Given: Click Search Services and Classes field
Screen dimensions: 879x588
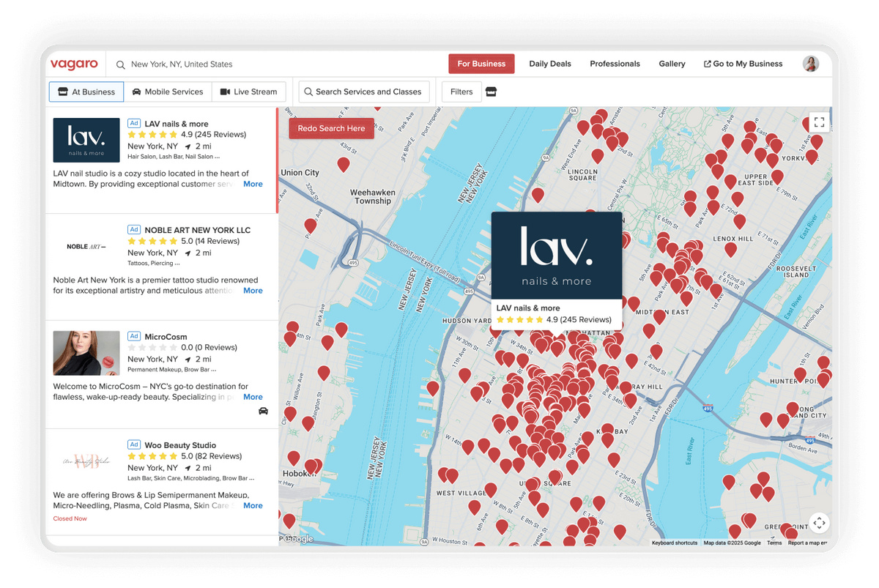Looking at the screenshot, I should click(364, 92).
